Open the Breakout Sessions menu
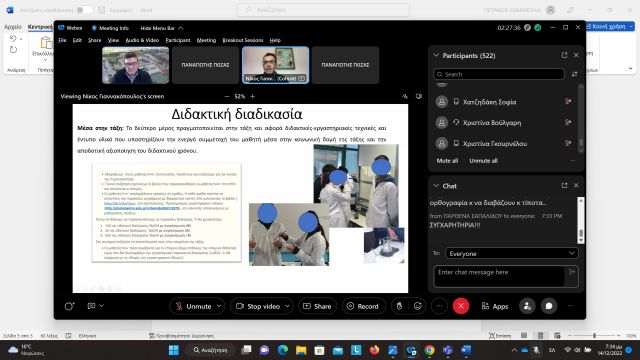The image size is (640, 360). [x=243, y=40]
